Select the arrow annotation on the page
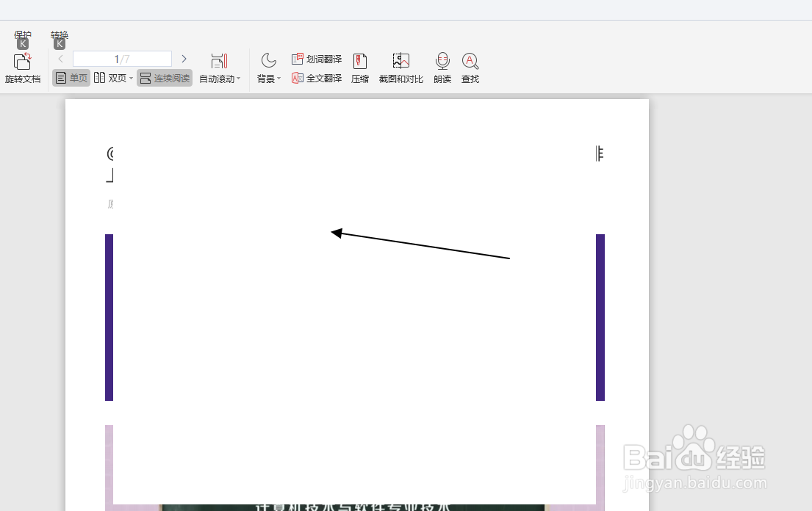Image resolution: width=812 pixels, height=511 pixels. point(423,244)
